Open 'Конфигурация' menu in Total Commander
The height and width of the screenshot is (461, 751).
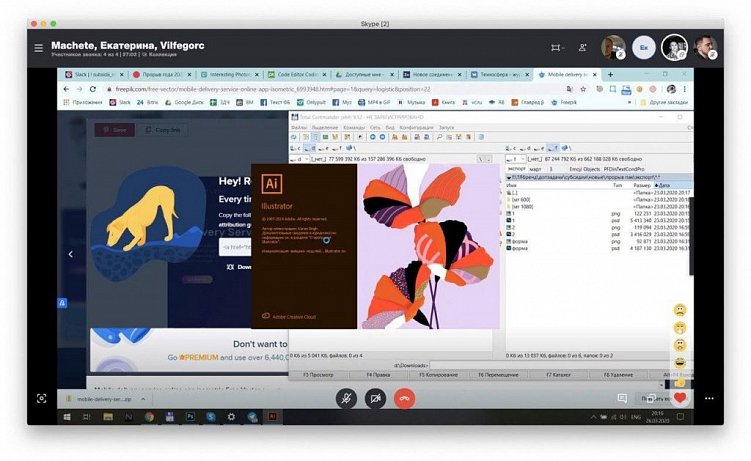click(x=416, y=127)
